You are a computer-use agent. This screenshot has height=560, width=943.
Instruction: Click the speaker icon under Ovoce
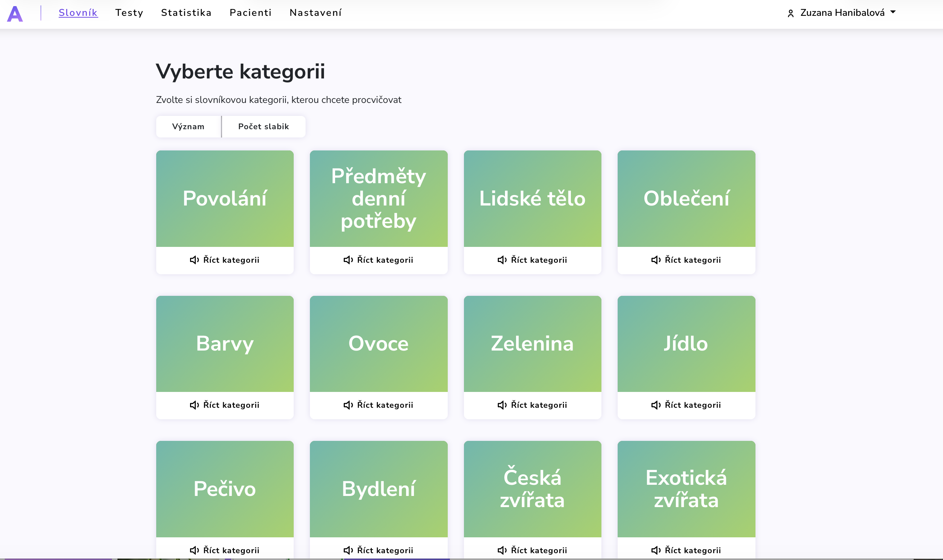point(348,405)
